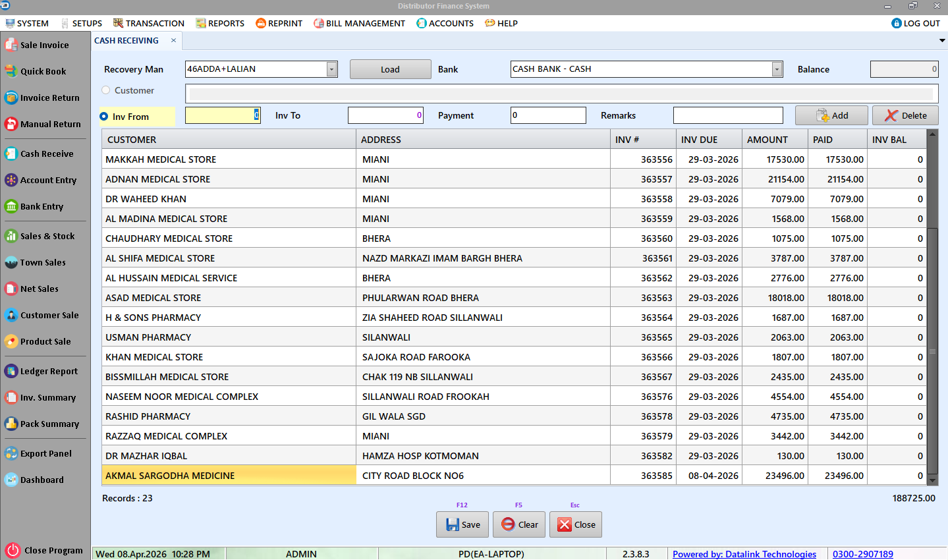The width and height of the screenshot is (948, 560).
Task: Click the 0300-2907189 phone link
Action: click(x=863, y=554)
